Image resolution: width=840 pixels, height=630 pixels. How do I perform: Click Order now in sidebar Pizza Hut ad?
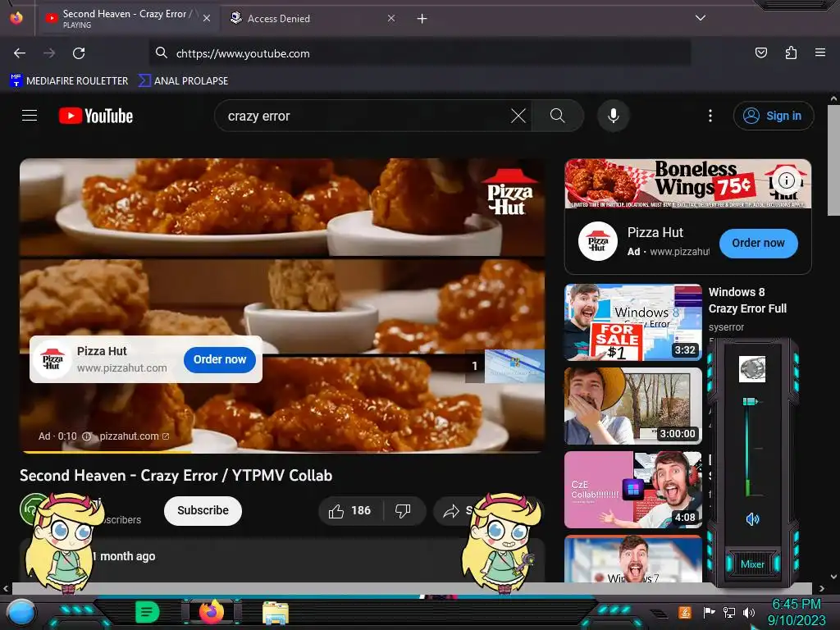point(758,243)
